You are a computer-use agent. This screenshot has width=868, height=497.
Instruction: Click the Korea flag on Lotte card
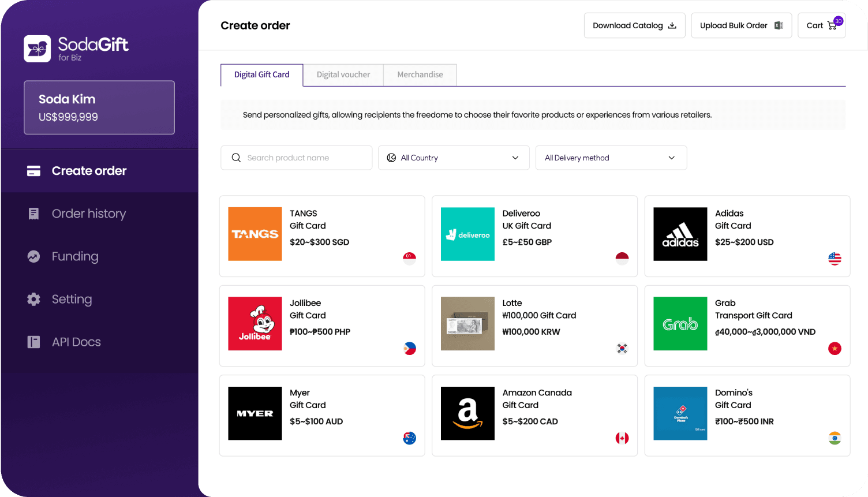(x=622, y=348)
